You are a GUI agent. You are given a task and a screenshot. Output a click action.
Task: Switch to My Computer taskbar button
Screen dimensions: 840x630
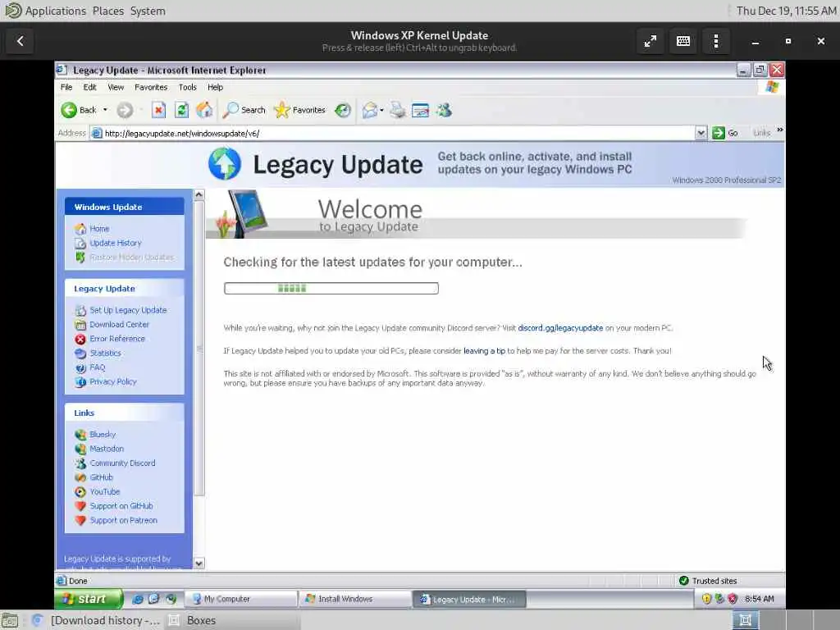click(x=241, y=599)
